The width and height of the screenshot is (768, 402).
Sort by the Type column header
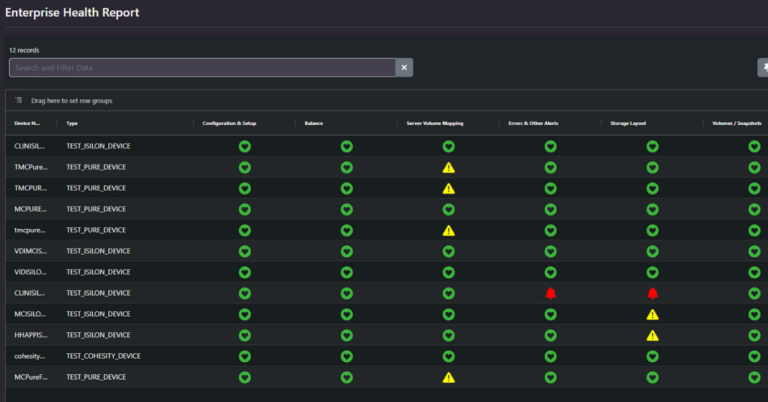click(72, 123)
